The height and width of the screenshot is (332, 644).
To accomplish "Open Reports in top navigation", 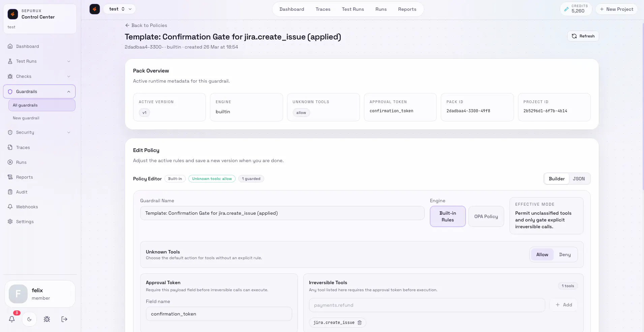I will coord(407,9).
